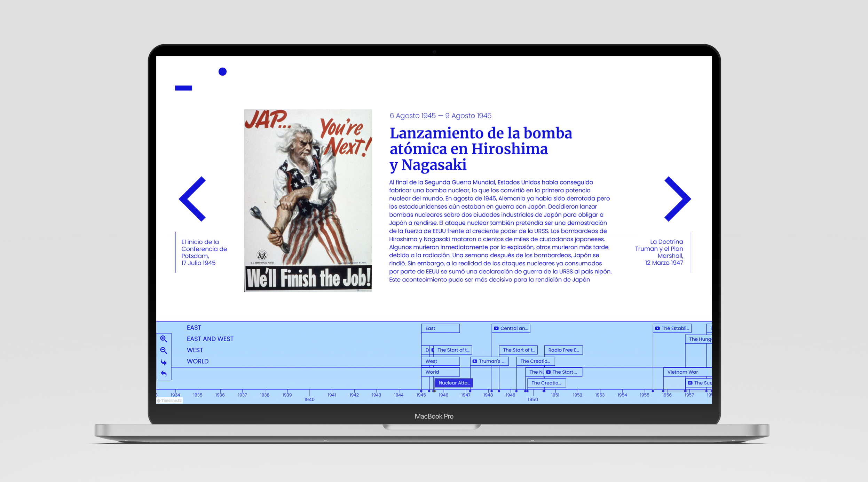Go to previous slide with left chevron
Screen dimensions: 868x482
coord(192,199)
